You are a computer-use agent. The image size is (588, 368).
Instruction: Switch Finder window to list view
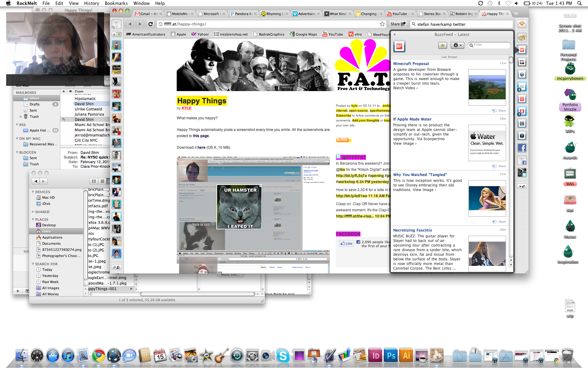click(103, 181)
